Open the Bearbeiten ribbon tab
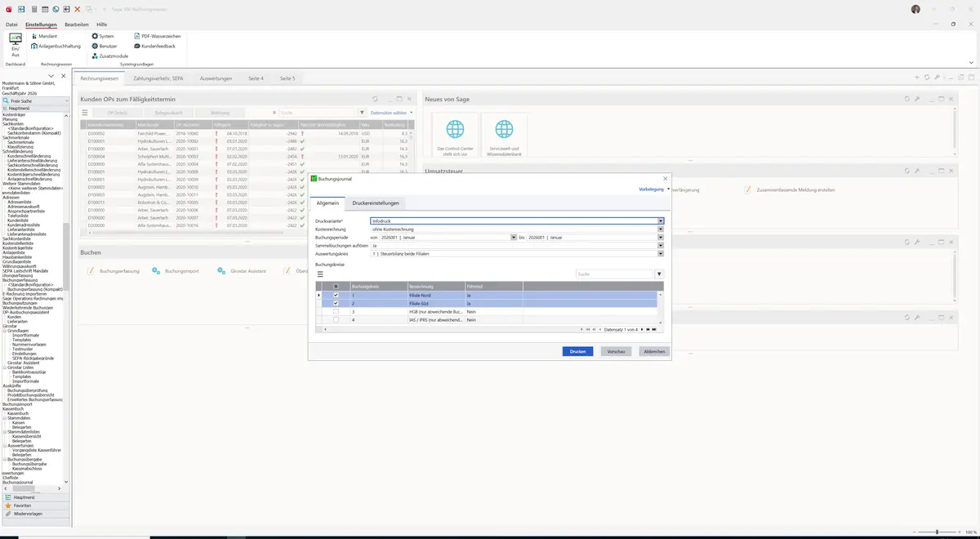980x539 pixels. [77, 24]
